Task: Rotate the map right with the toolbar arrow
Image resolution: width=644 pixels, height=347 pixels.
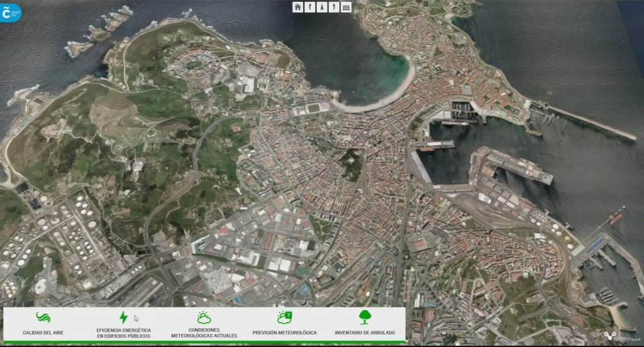Action: click(x=334, y=7)
